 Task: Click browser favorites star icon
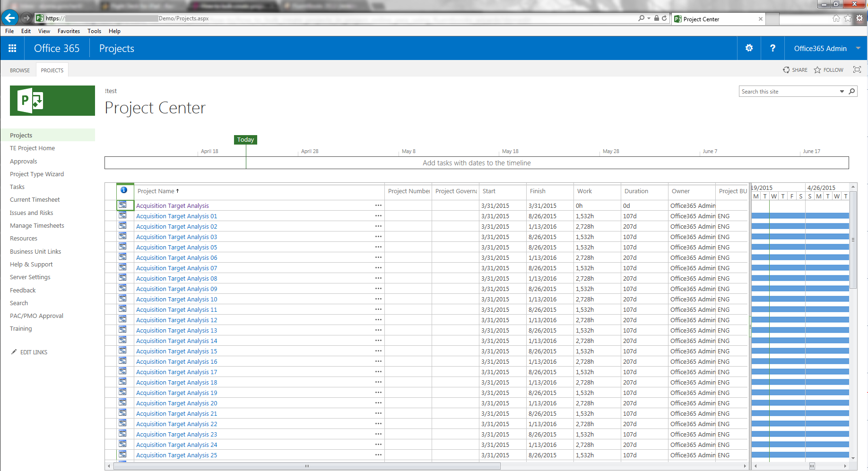[x=848, y=18]
